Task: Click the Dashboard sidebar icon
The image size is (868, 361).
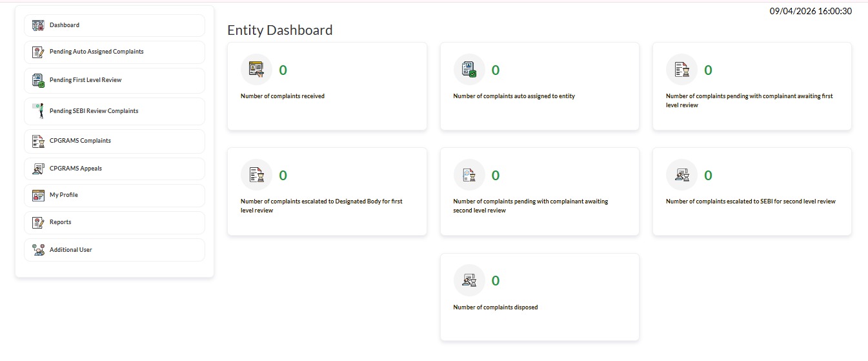Action: point(38,25)
